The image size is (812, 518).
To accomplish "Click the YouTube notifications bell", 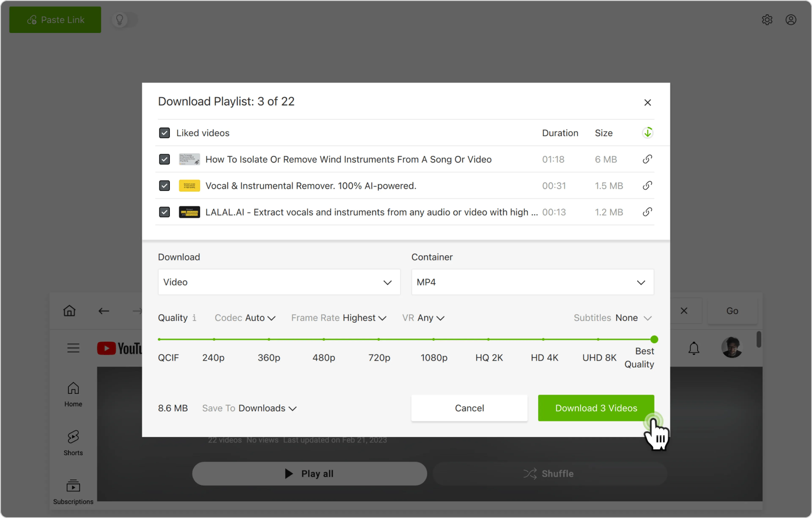I will [x=694, y=348].
